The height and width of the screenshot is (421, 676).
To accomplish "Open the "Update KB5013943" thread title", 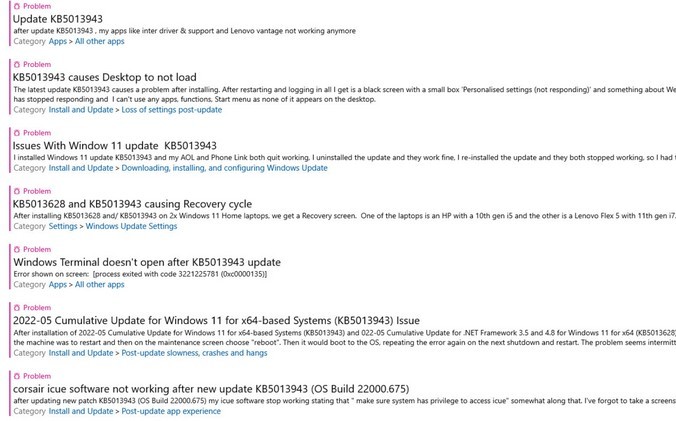I will click(58, 19).
